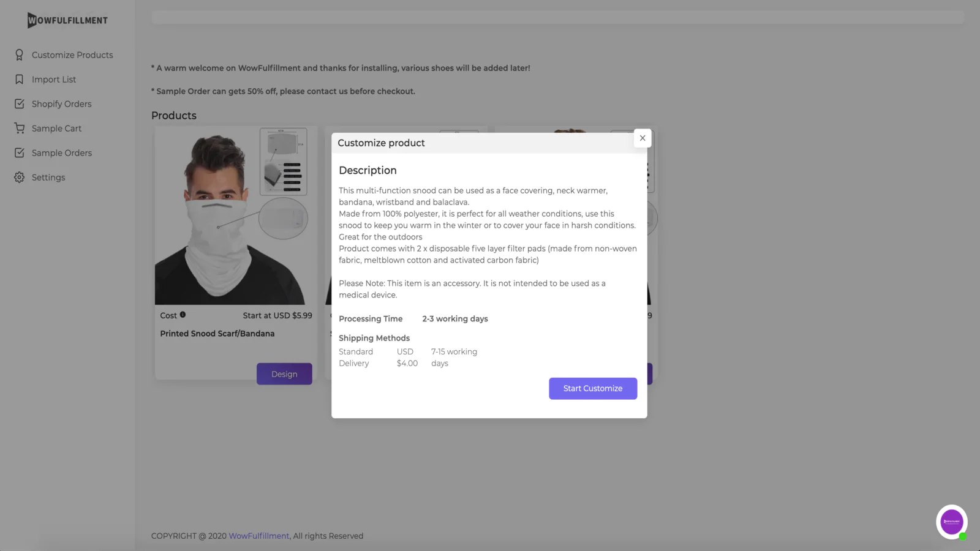Image resolution: width=980 pixels, height=551 pixels.
Task: Open the purple chat widget bubble
Action: click(952, 522)
